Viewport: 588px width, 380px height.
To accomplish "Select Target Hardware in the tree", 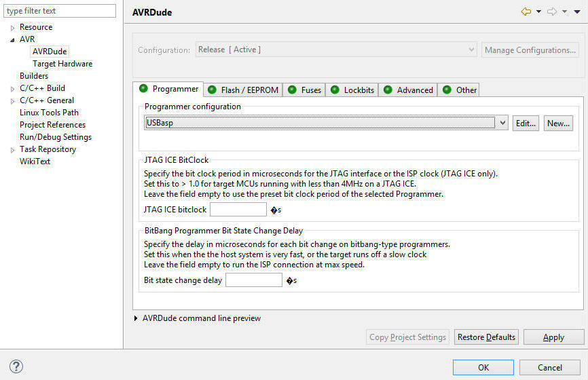I will [x=62, y=64].
